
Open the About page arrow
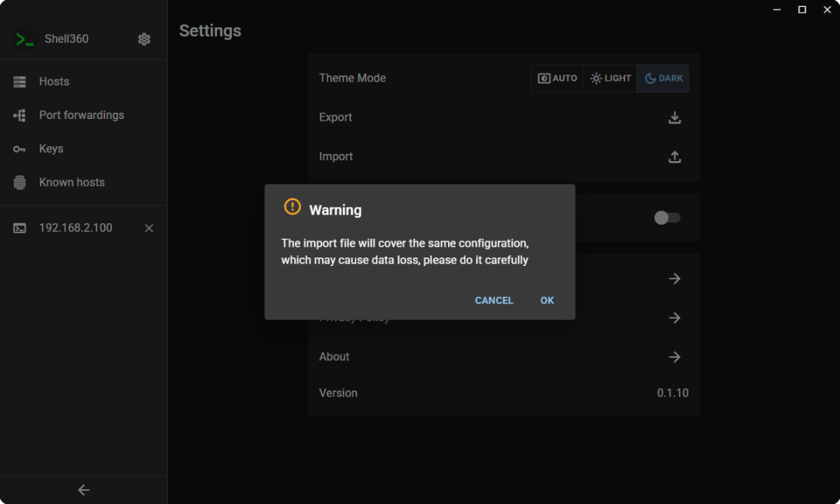674,357
